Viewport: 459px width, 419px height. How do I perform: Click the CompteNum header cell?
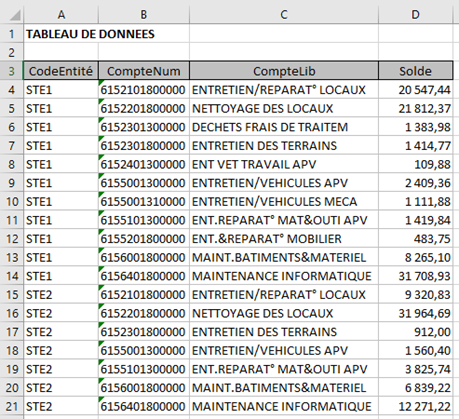pos(144,71)
